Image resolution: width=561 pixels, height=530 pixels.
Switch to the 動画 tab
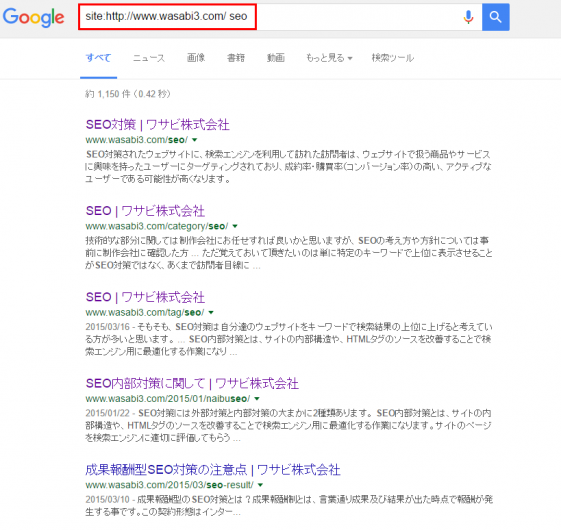click(x=276, y=58)
